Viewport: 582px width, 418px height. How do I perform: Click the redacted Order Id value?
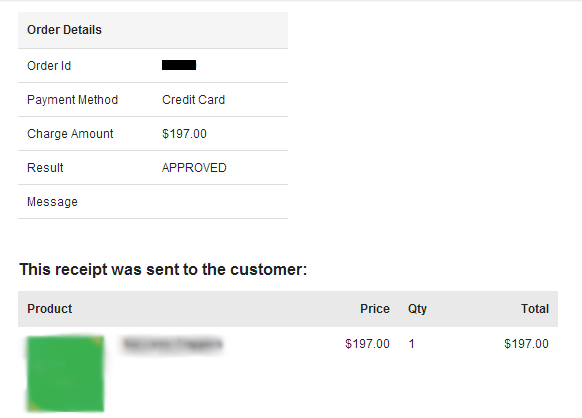(x=179, y=65)
